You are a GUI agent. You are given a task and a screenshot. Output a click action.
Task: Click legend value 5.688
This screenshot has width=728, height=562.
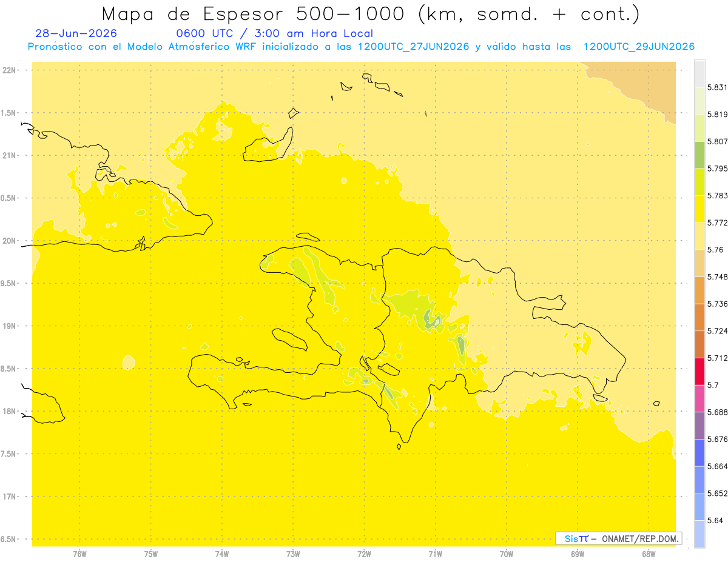point(717,412)
